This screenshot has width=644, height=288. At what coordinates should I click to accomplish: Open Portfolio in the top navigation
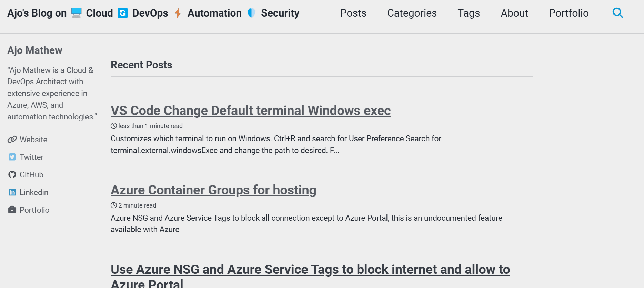coord(569,13)
